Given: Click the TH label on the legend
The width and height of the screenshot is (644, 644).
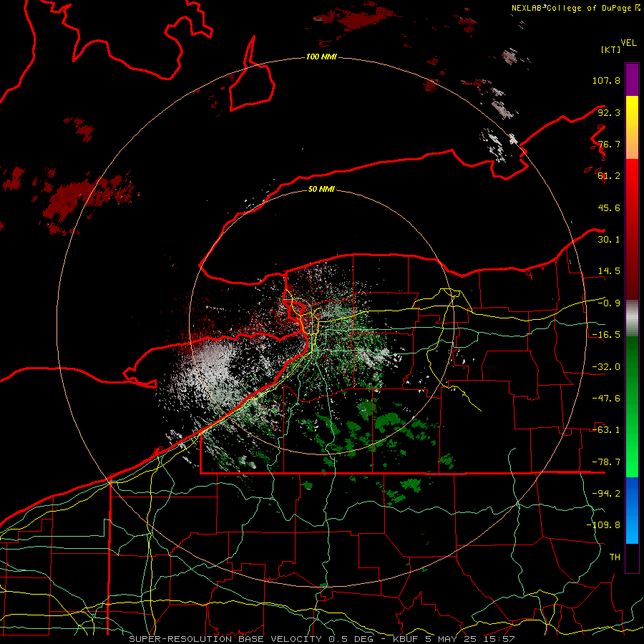Looking at the screenshot, I should point(615,557).
